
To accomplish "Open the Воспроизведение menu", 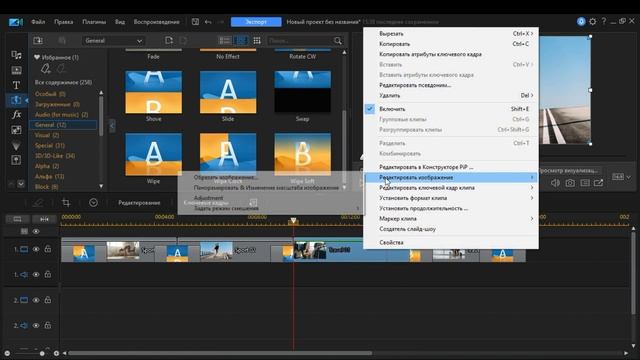I will coord(157,22).
